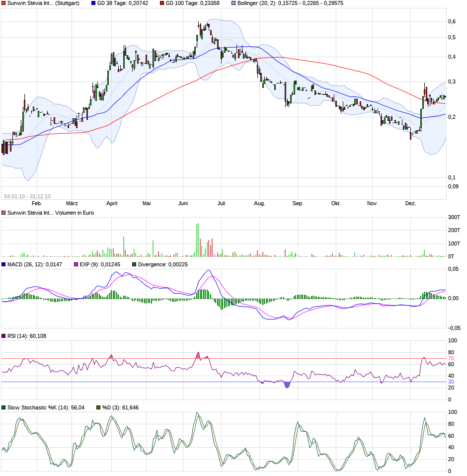Click the 'EXP (9): 0,01245' label

pos(100,264)
